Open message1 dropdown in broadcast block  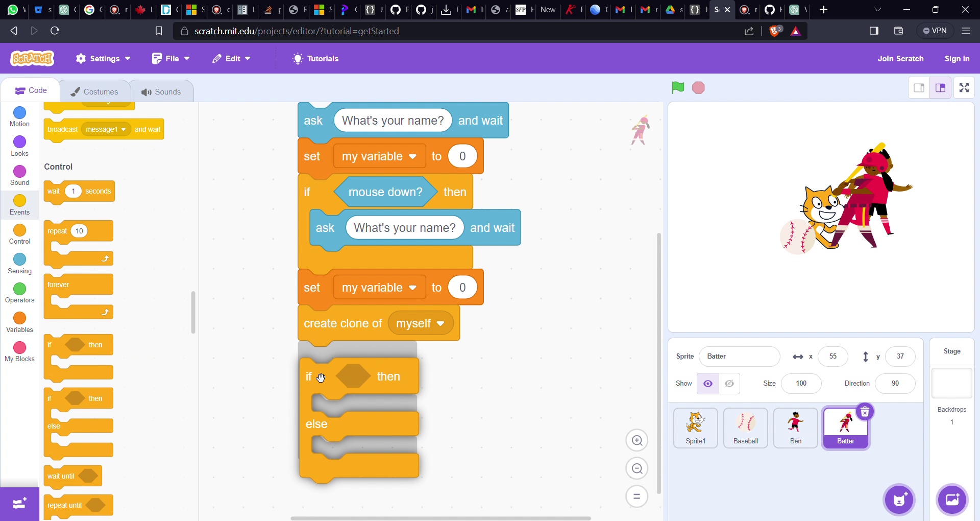click(106, 130)
